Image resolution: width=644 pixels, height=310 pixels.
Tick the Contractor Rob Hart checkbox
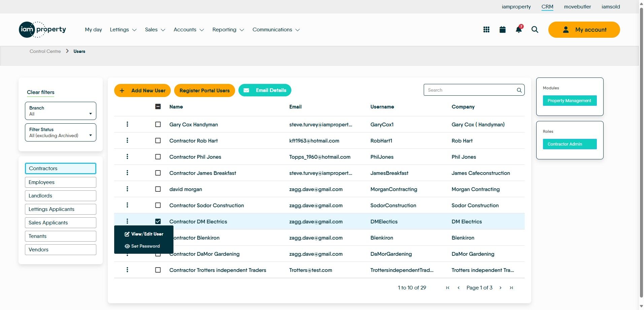pyautogui.click(x=158, y=141)
